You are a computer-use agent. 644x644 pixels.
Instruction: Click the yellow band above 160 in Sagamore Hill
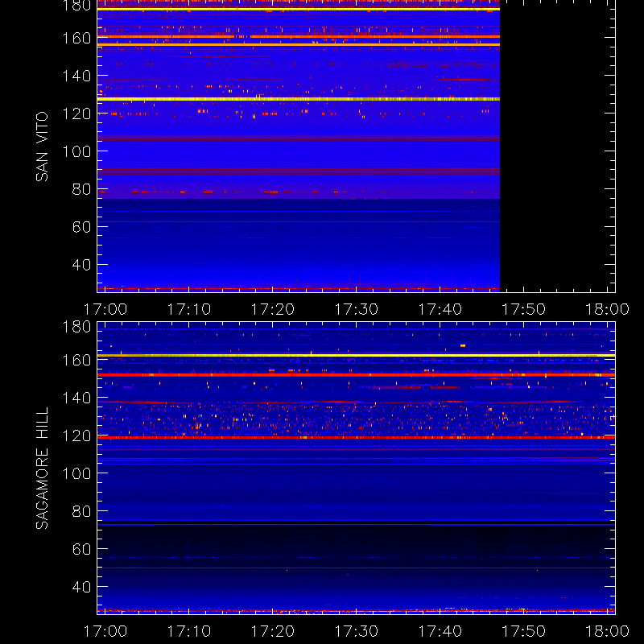point(356,355)
